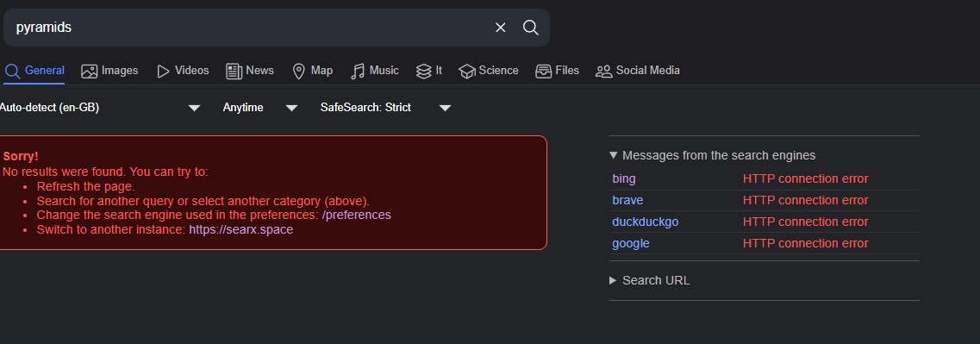Click the magnifier search submit icon
The image size is (980, 344).
531,28
